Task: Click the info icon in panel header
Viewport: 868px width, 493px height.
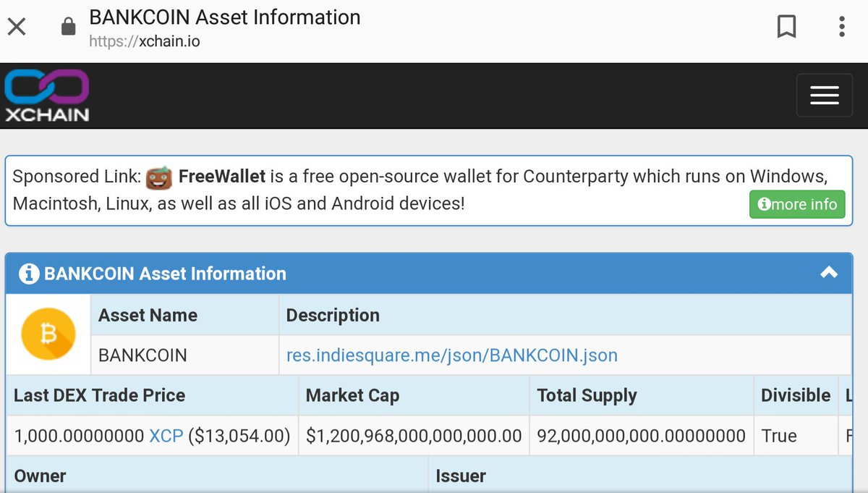Action: (x=29, y=274)
